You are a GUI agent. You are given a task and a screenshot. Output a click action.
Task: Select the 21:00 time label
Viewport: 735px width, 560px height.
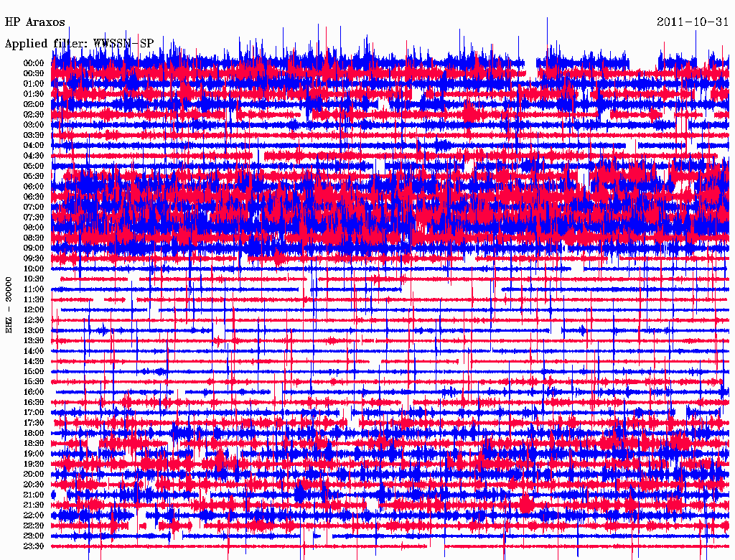(x=34, y=495)
